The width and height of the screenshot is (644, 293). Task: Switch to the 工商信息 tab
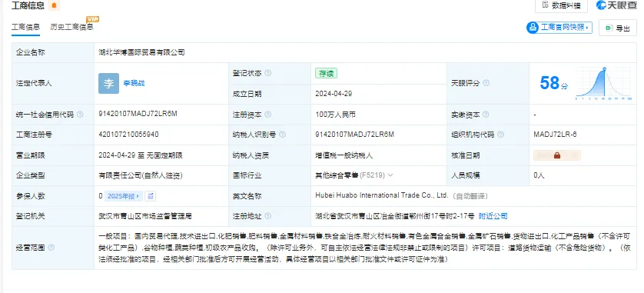click(25, 27)
